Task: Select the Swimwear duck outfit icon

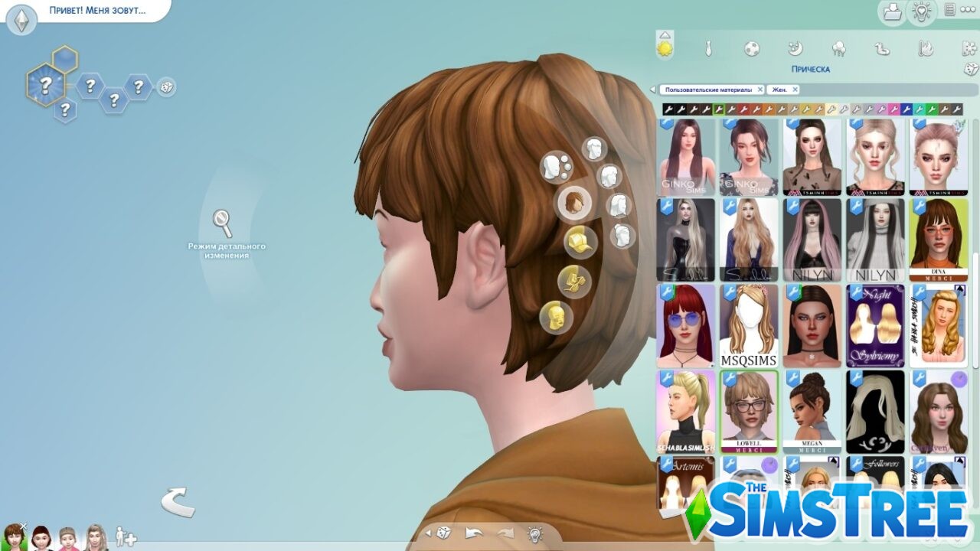Action: point(883,49)
